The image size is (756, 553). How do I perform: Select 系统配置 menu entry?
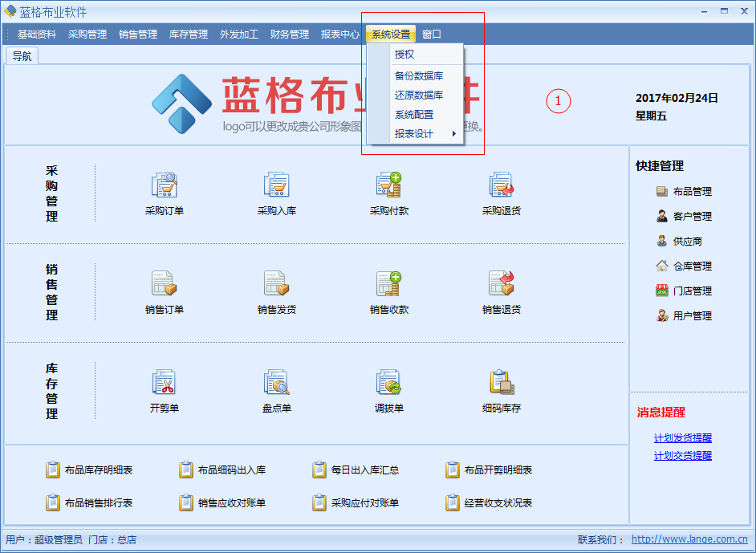[413, 115]
